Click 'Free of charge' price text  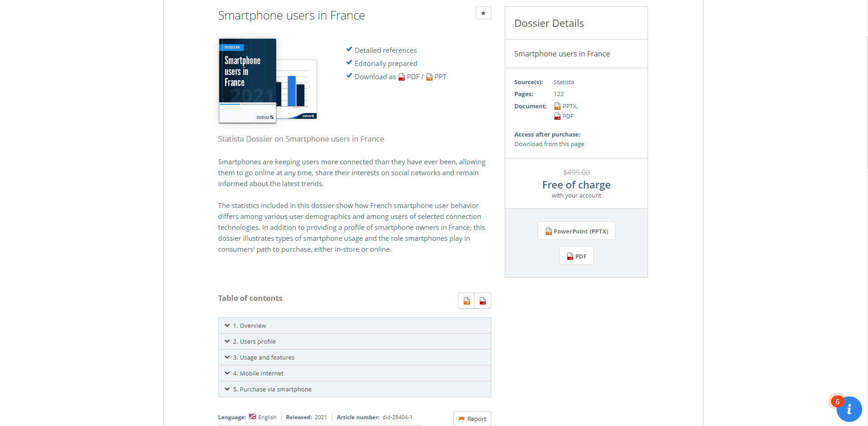(x=576, y=185)
